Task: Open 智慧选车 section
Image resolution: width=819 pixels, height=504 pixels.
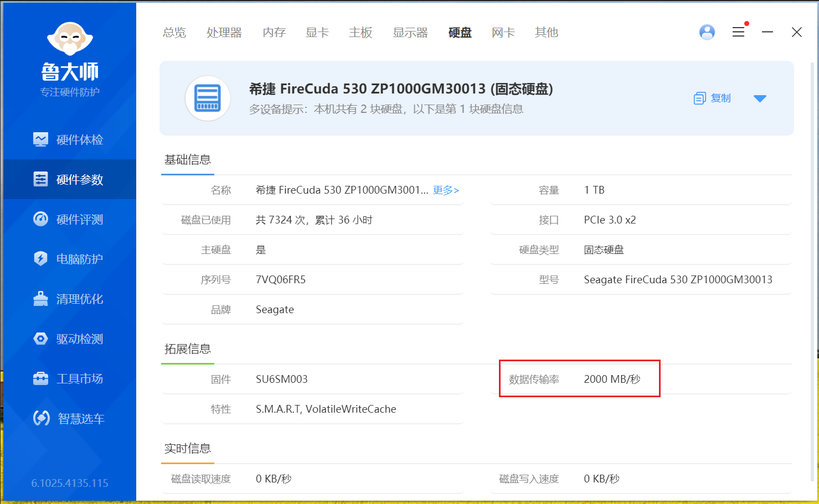Action: (69, 418)
